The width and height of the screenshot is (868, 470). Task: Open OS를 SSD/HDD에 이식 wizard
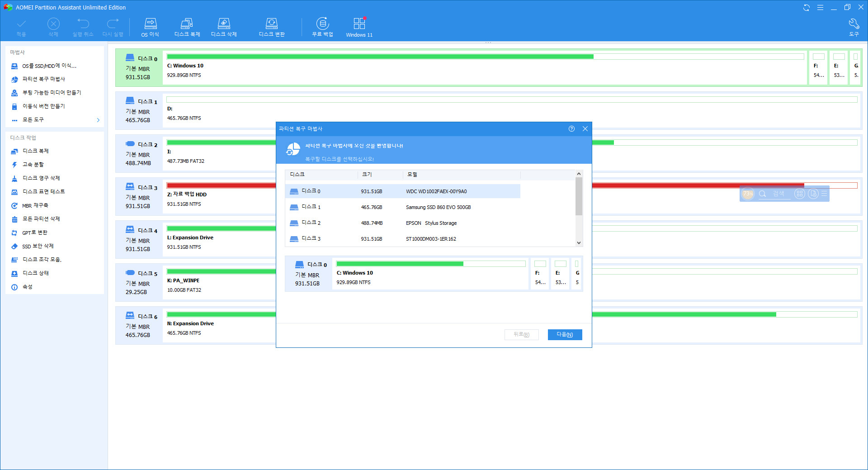point(49,66)
